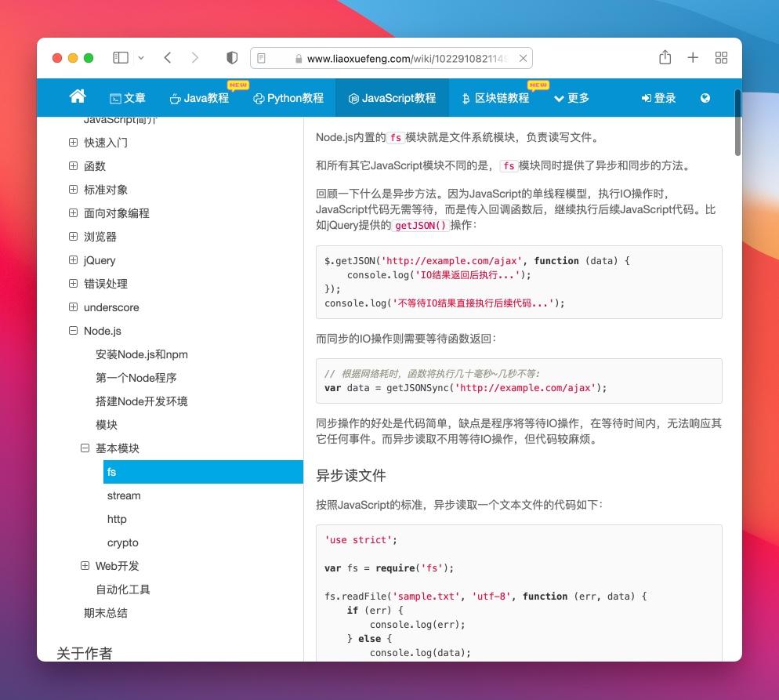Collapse the Node.js tree section
Screen dimensions: 779x700
pos(73,331)
